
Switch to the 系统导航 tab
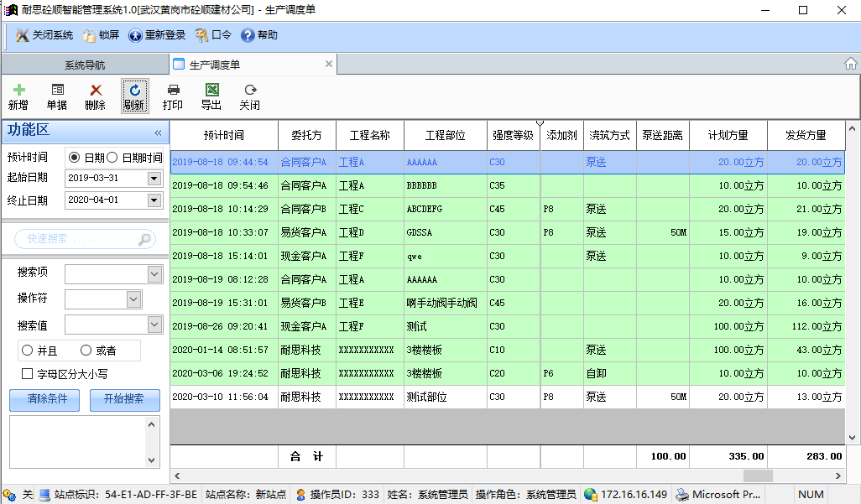pos(85,65)
